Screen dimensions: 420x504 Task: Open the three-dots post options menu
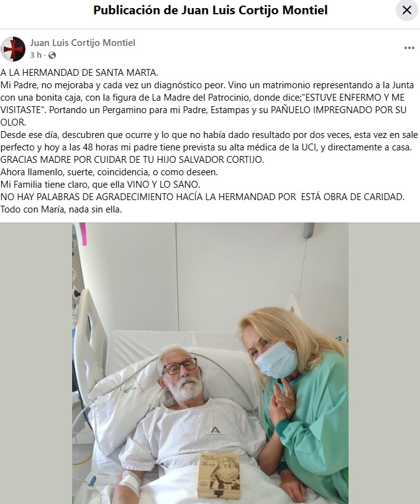(409, 48)
